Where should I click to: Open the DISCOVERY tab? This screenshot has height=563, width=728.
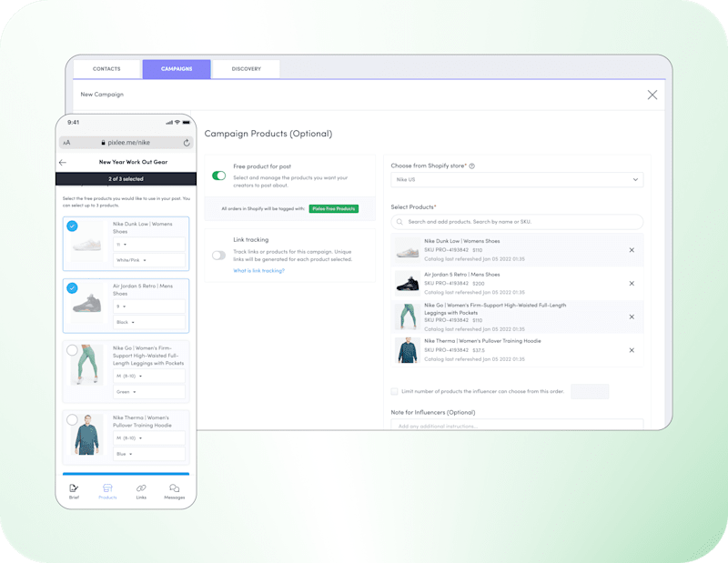(246, 69)
